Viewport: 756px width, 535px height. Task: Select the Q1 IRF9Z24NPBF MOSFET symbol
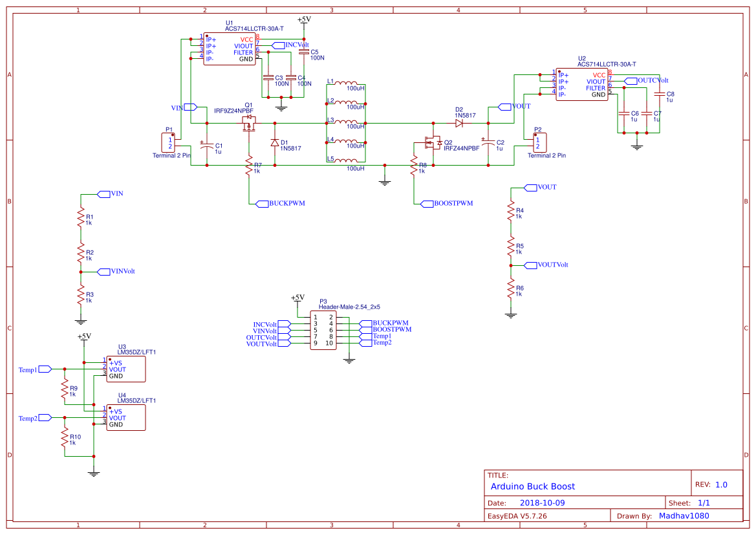pos(249,123)
